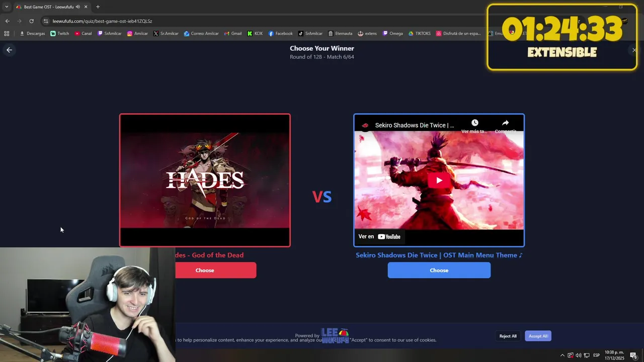Click the Hades - God of the Dead caption
The height and width of the screenshot is (362, 644).
pos(209,255)
